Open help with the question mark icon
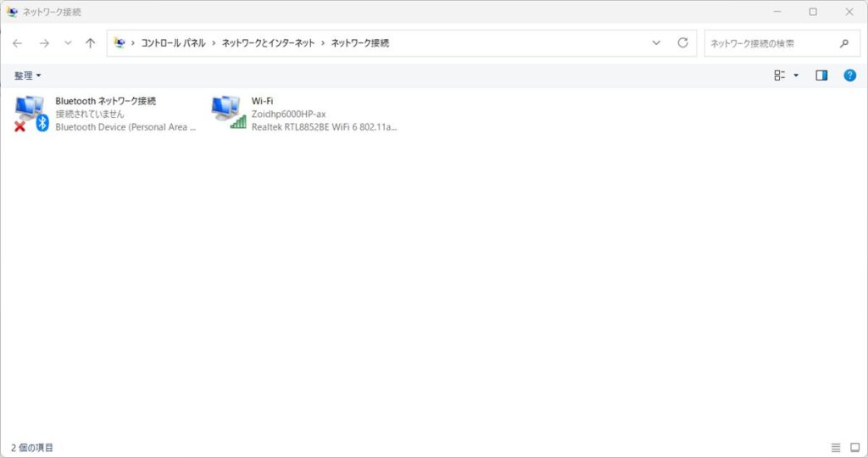The width and height of the screenshot is (868, 458). 849,75
